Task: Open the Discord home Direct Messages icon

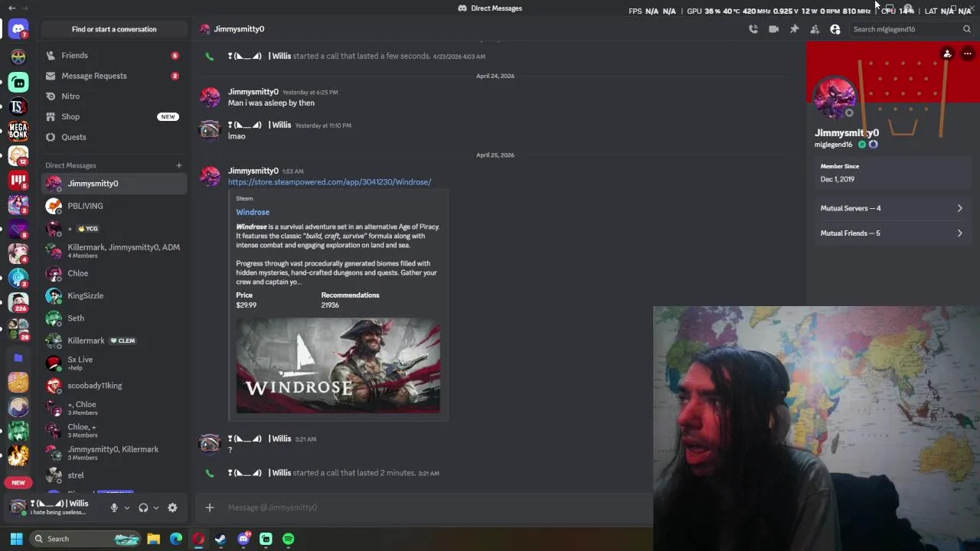Action: click(x=18, y=29)
